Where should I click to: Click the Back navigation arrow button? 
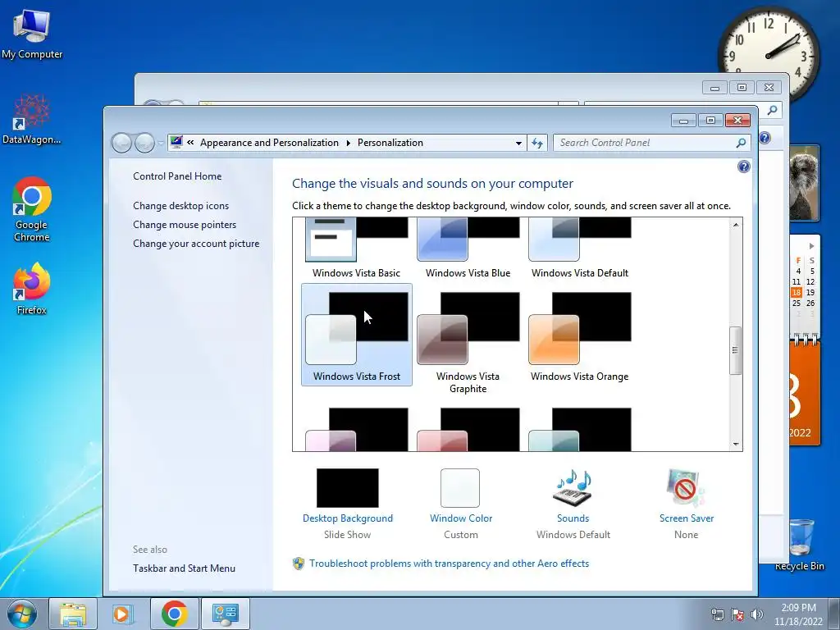point(121,143)
